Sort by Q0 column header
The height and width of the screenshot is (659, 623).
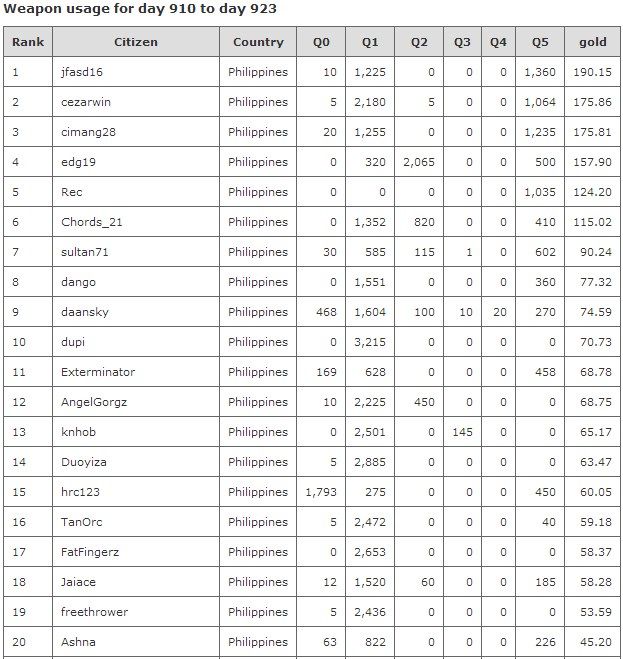click(321, 42)
